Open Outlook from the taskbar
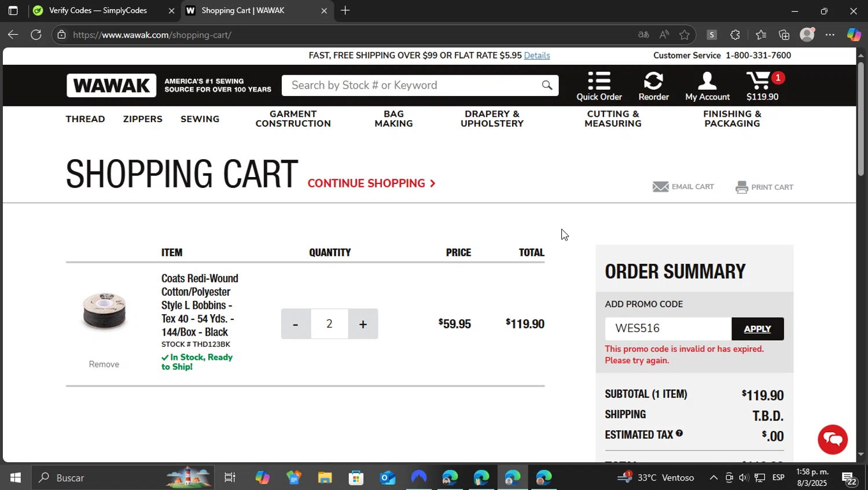This screenshot has height=490, width=868. (387, 478)
